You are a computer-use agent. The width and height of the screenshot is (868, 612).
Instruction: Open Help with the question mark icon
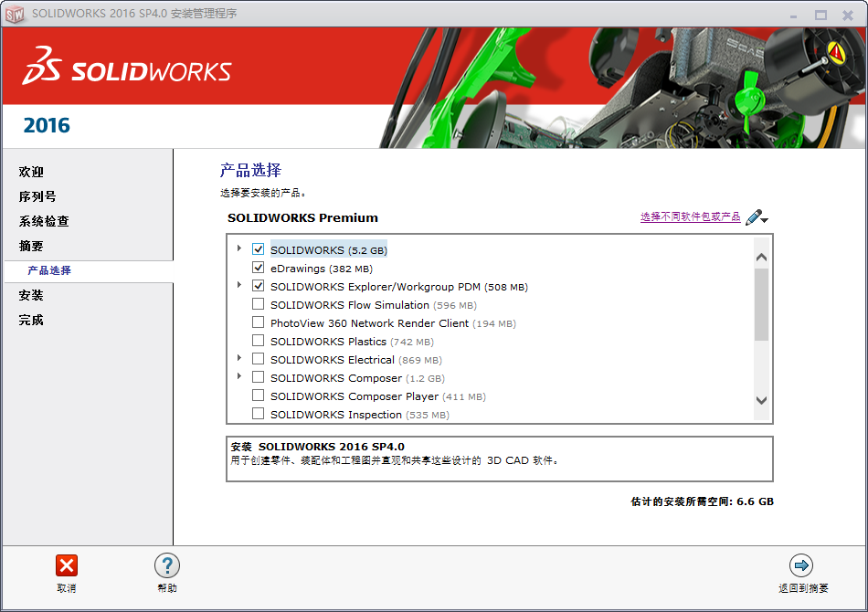coord(167,565)
